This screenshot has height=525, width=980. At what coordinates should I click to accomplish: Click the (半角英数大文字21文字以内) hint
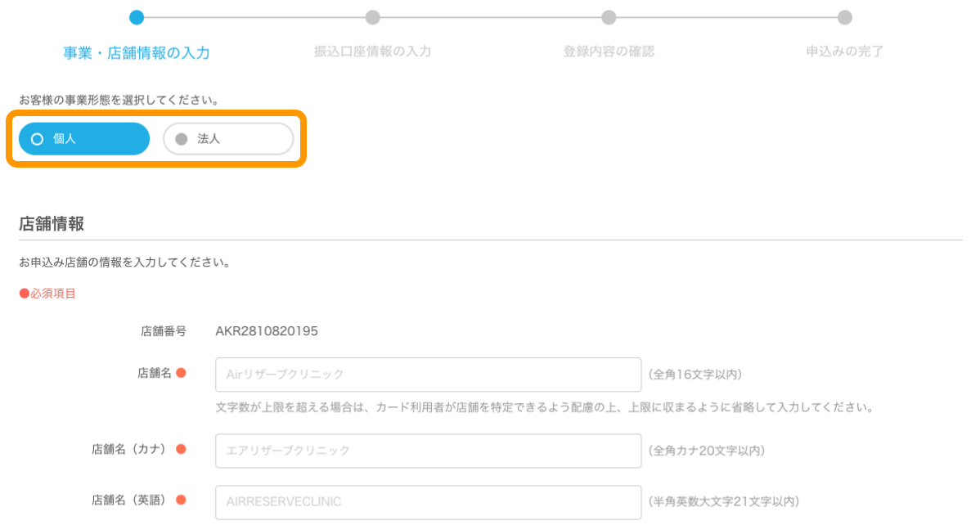pos(724,501)
